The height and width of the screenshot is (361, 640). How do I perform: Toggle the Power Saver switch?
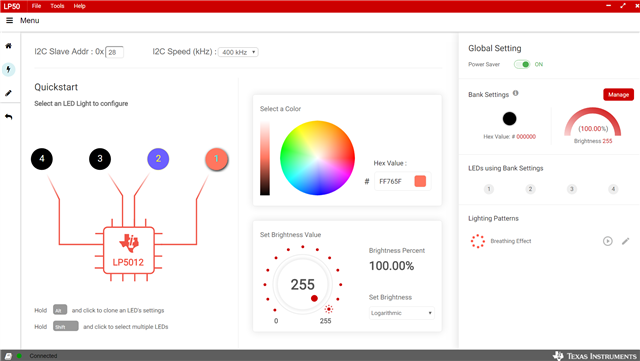[x=522, y=64]
